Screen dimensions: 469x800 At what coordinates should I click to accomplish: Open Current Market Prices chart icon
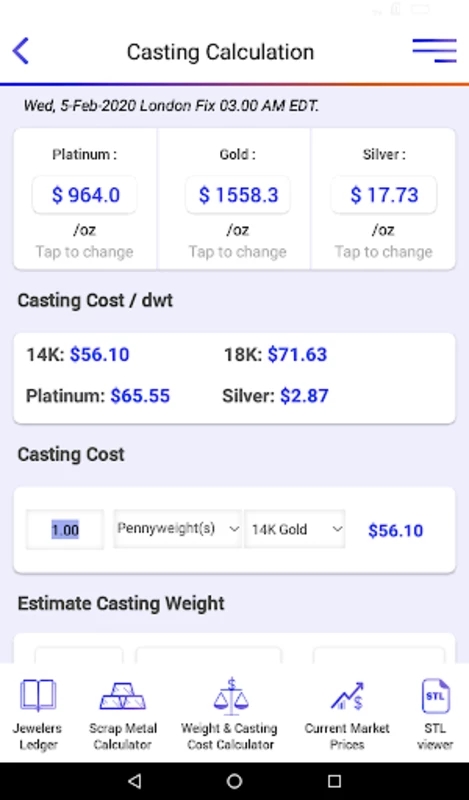347,696
